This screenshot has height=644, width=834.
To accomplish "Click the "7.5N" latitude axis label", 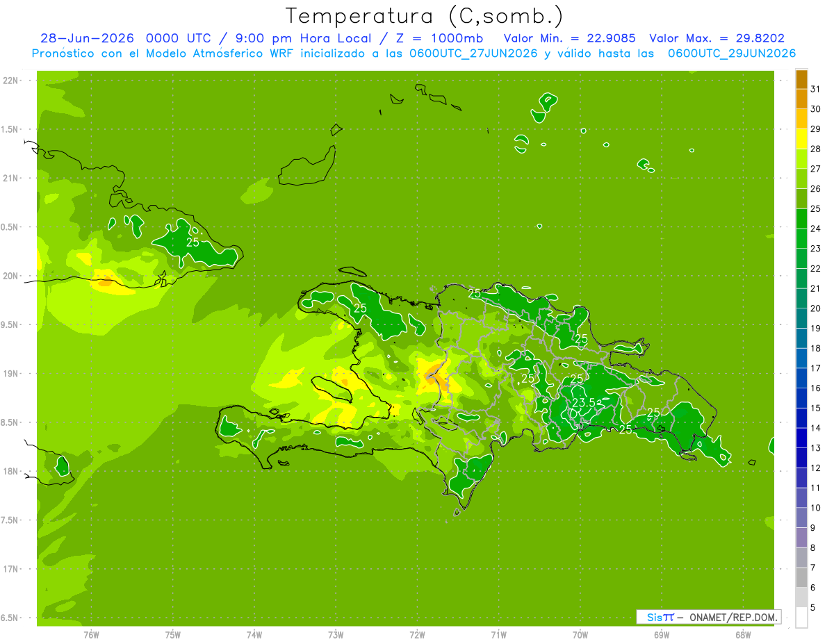I will pyautogui.click(x=10, y=520).
